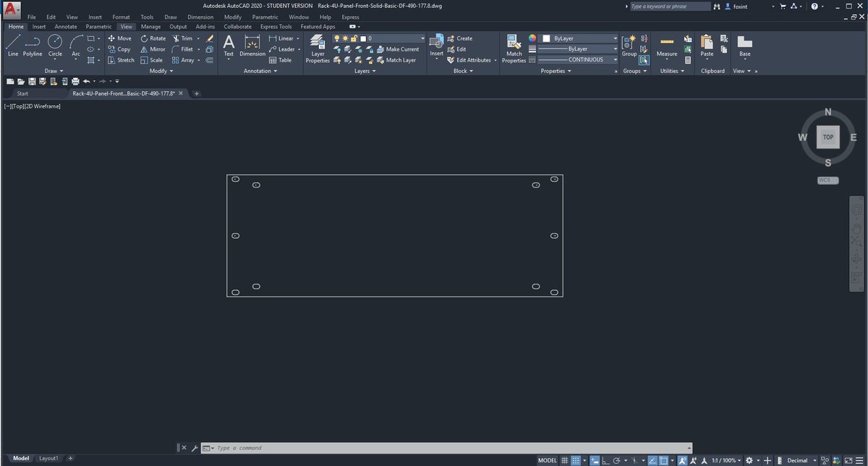Switch to the Annotate ribbon tab

click(x=66, y=27)
